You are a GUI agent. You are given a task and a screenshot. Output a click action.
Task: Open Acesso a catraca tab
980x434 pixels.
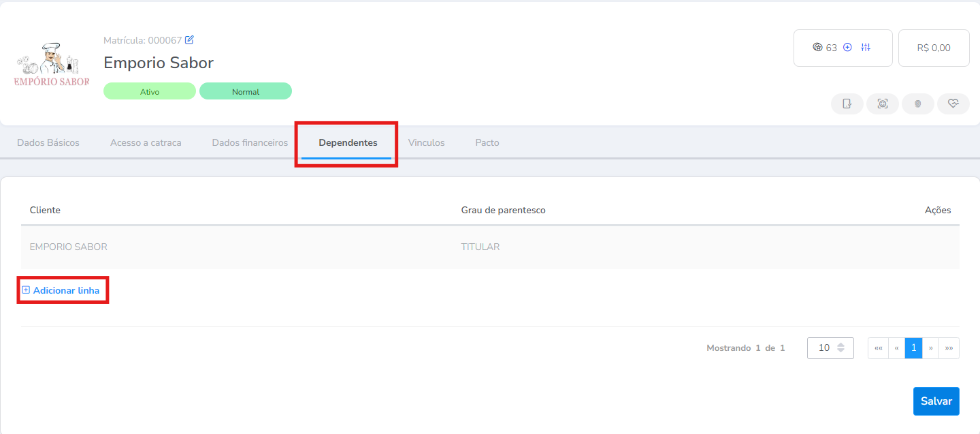pos(146,143)
